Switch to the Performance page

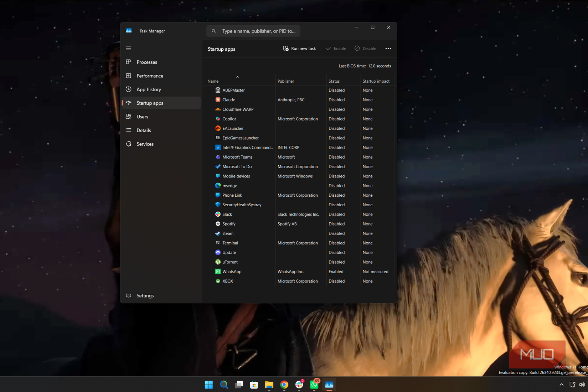161,76
